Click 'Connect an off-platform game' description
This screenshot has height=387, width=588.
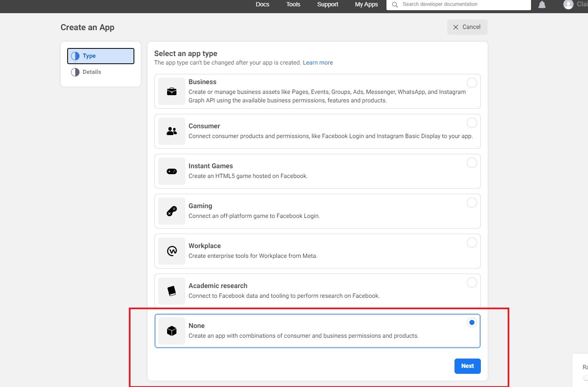pos(254,216)
